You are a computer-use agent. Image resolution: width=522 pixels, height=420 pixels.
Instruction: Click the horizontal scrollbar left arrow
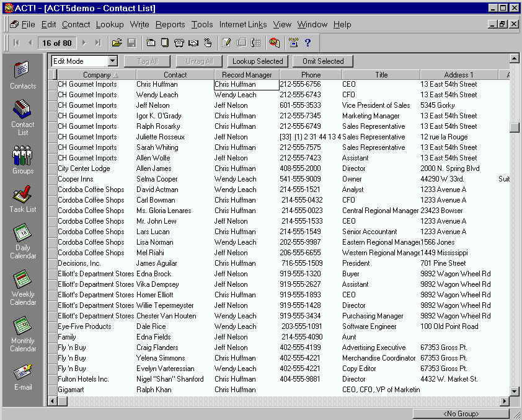pos(52,401)
